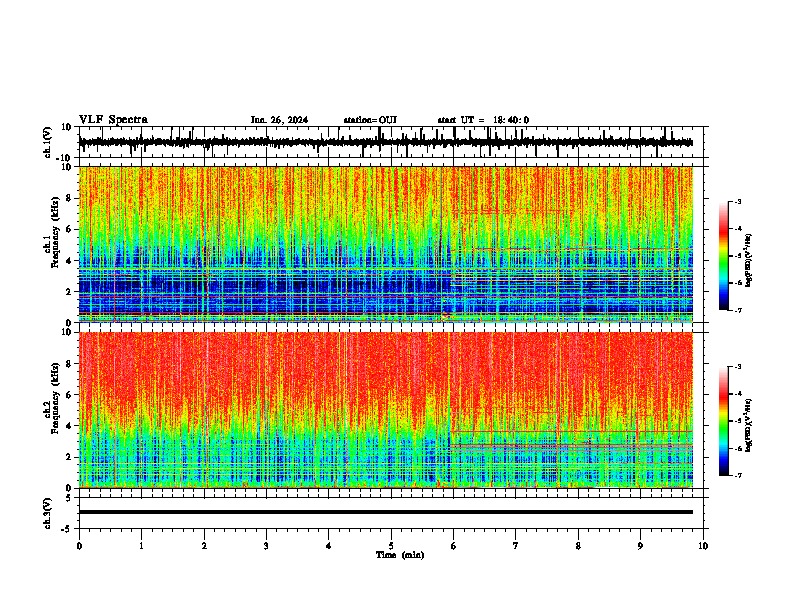Click time axis tick label "1"

[x=141, y=546]
